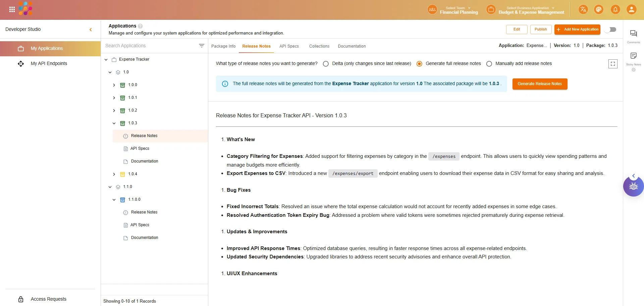Click fullscreen expand icon for release notes
The image size is (644, 306).
[x=613, y=64]
